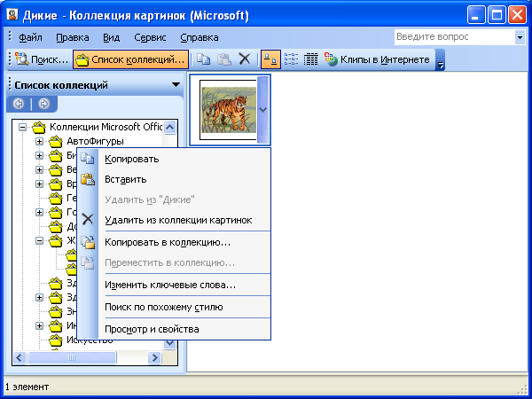Select Коллекции Microsoft Office root folder
532x399 pixels.
tap(106, 127)
